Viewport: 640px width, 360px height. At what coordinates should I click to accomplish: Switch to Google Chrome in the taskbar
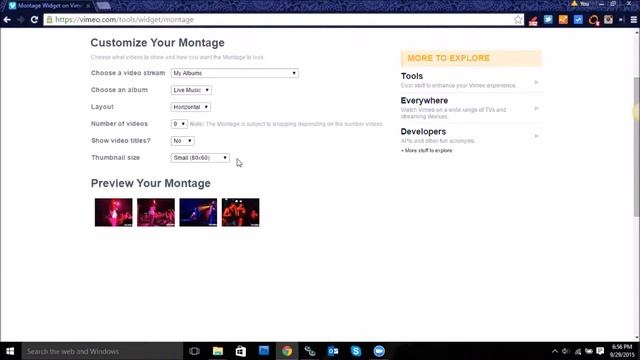click(x=287, y=351)
